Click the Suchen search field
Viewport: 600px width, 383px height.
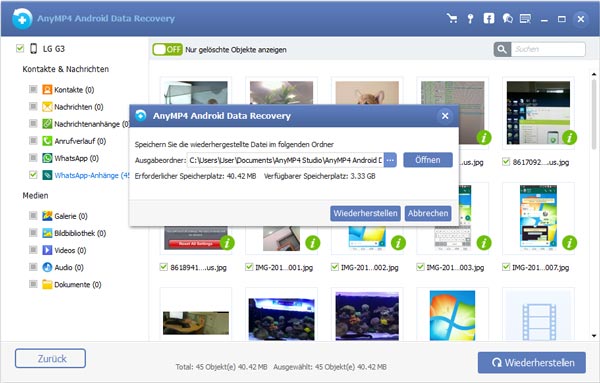[x=548, y=49]
